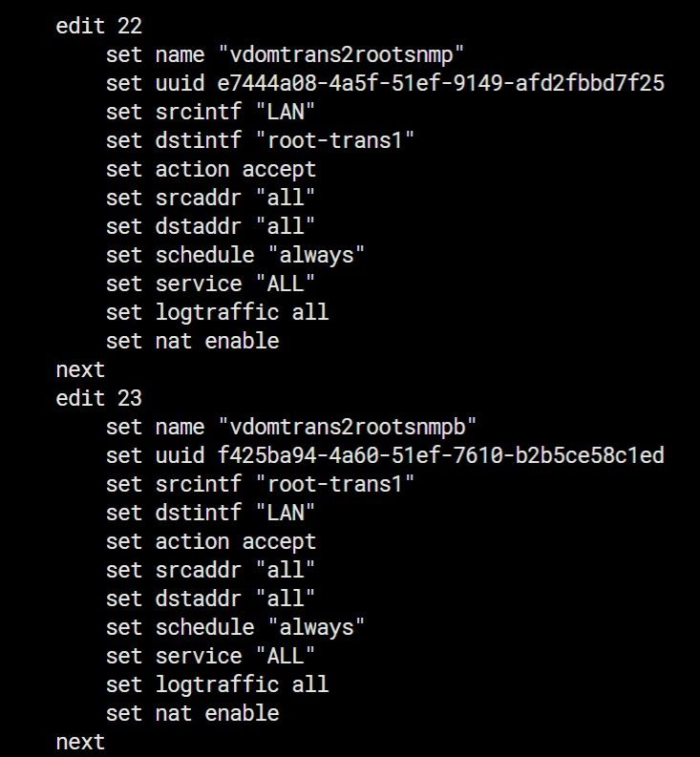The width and height of the screenshot is (700, 757).
Task: Click the line set dstintf "LAN"
Action: [x=211, y=513]
